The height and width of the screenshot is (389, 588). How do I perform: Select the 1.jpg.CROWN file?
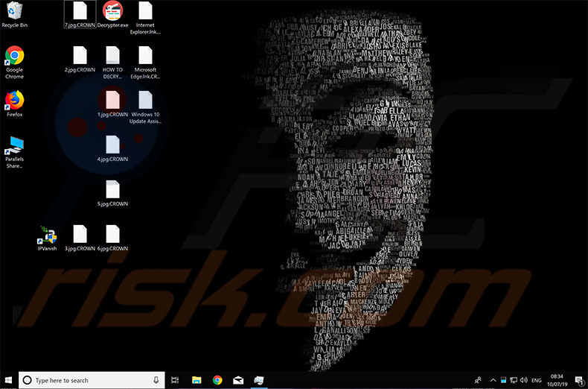[112, 104]
